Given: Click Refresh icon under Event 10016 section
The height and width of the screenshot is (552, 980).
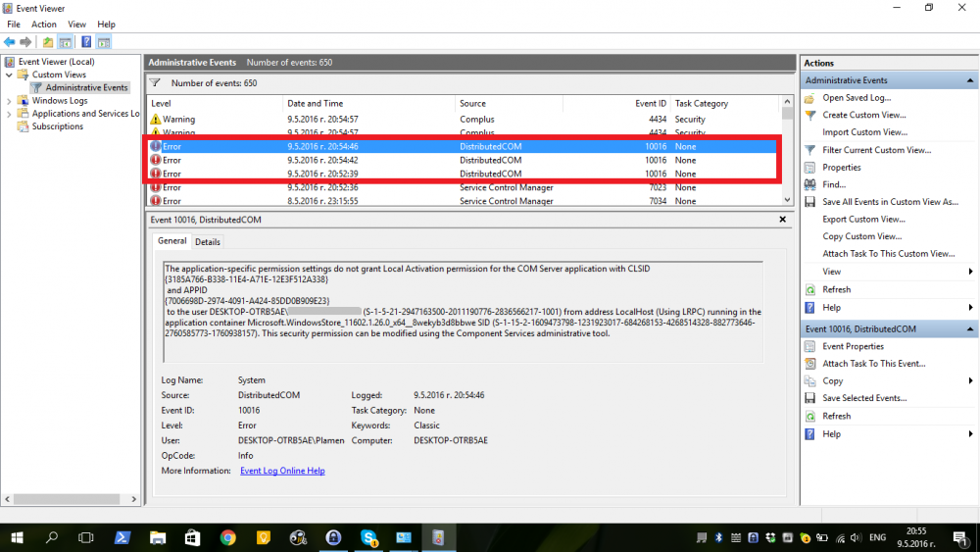Looking at the screenshot, I should pos(810,417).
